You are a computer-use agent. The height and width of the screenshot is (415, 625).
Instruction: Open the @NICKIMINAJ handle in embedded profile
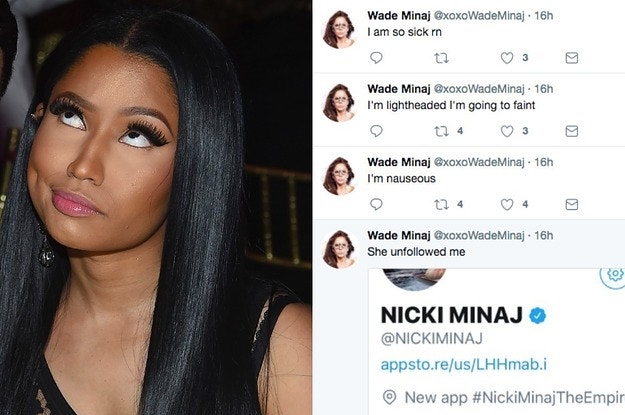tap(432, 338)
